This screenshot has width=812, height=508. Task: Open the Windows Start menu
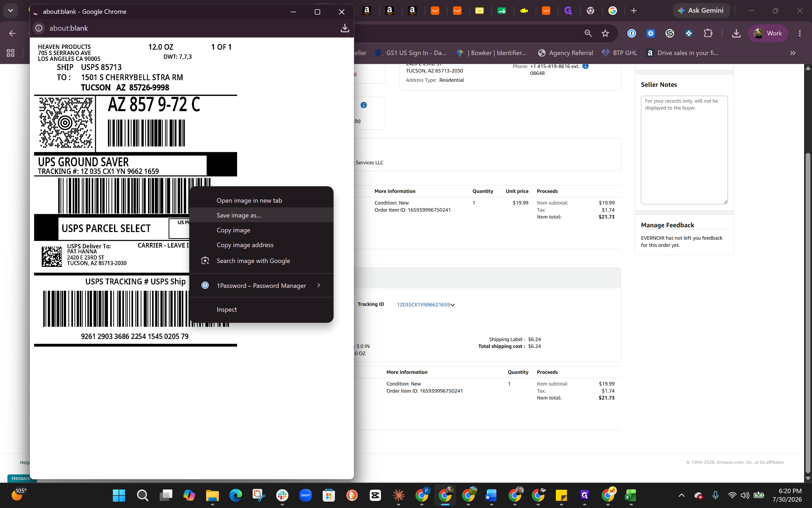(x=119, y=495)
